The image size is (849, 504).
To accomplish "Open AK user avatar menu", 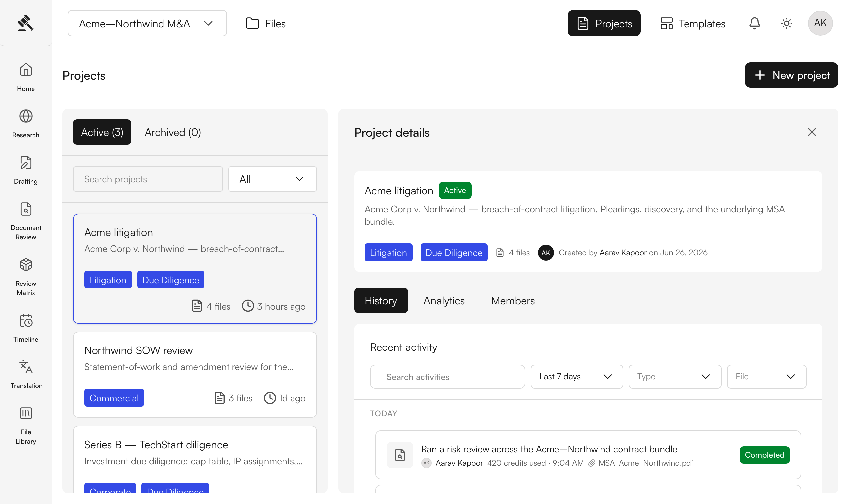I will click(x=820, y=23).
